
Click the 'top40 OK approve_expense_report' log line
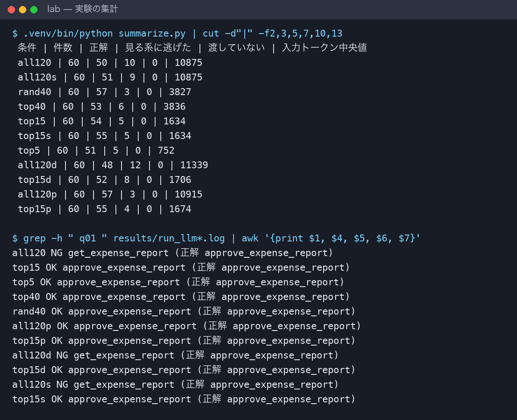181,297
